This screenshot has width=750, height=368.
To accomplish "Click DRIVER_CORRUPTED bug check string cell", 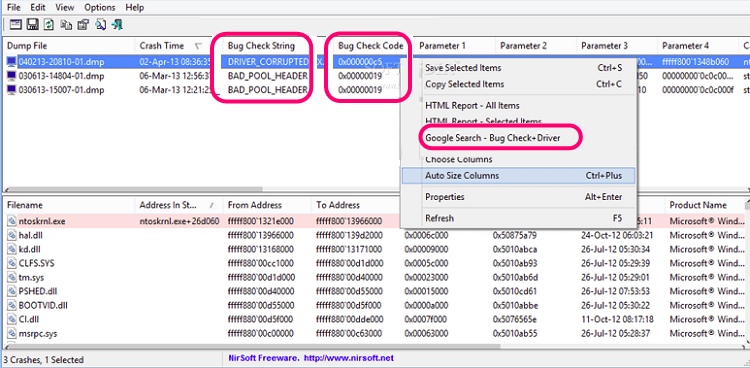I will point(268,62).
